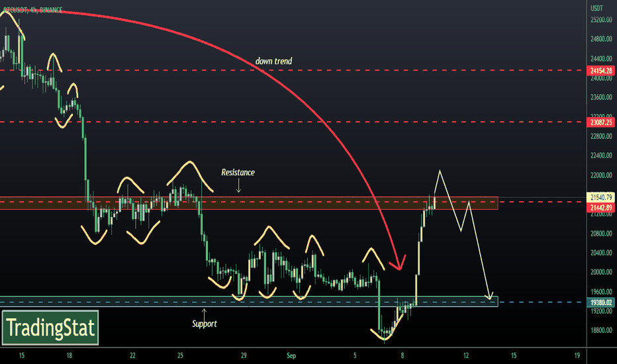Screen dimensions: 617x364
Task: Click the 'Resistance' text annotation
Action: 238,172
